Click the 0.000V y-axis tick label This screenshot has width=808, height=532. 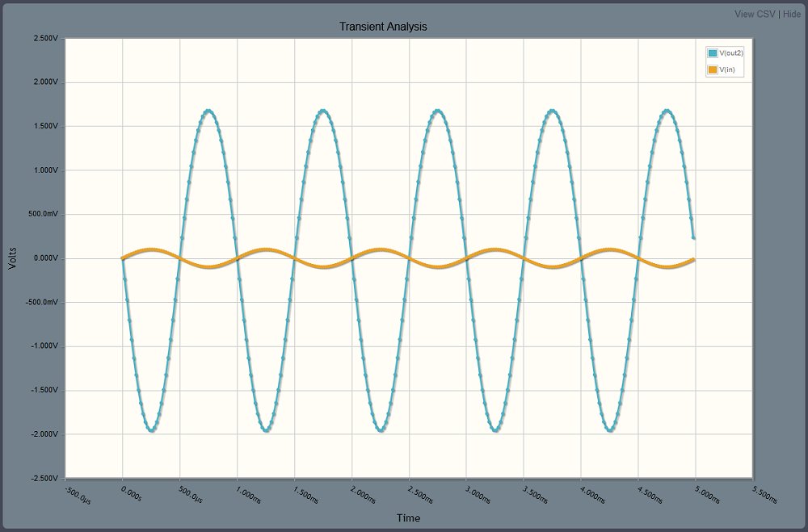[x=44, y=258]
